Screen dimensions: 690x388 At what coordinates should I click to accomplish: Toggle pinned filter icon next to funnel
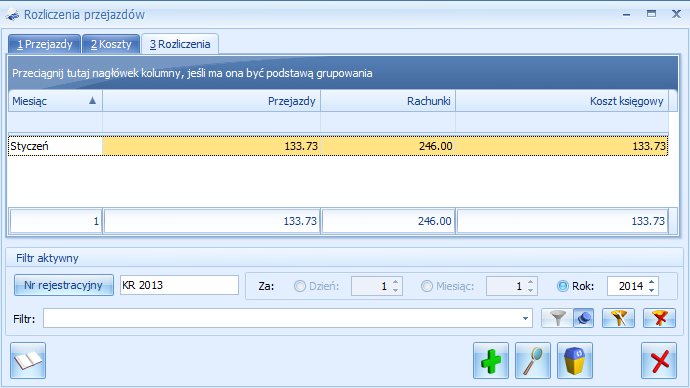584,318
